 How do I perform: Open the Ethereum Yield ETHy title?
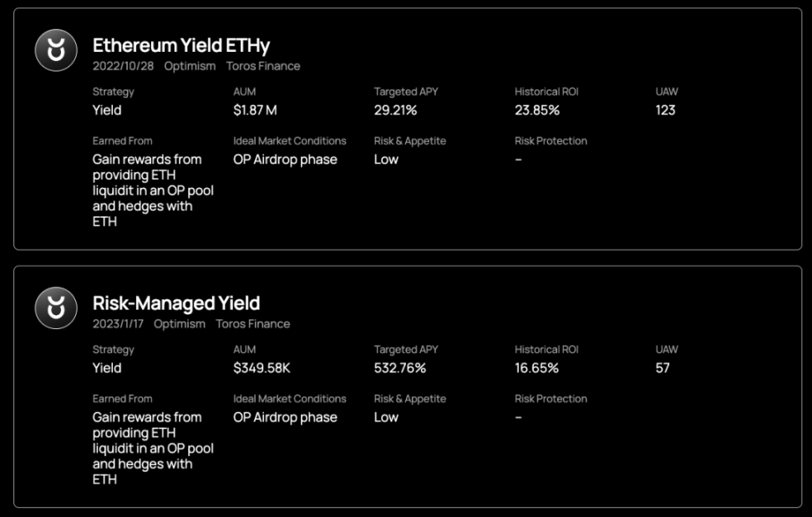point(181,45)
